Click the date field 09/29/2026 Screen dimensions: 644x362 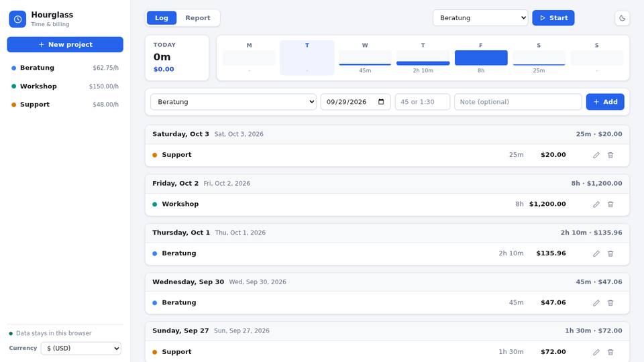click(356, 102)
